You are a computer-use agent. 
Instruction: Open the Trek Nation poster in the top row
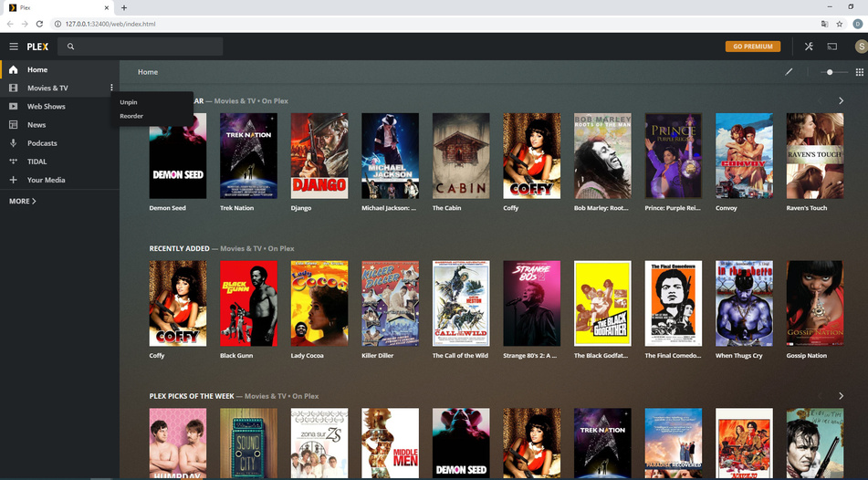pos(248,155)
